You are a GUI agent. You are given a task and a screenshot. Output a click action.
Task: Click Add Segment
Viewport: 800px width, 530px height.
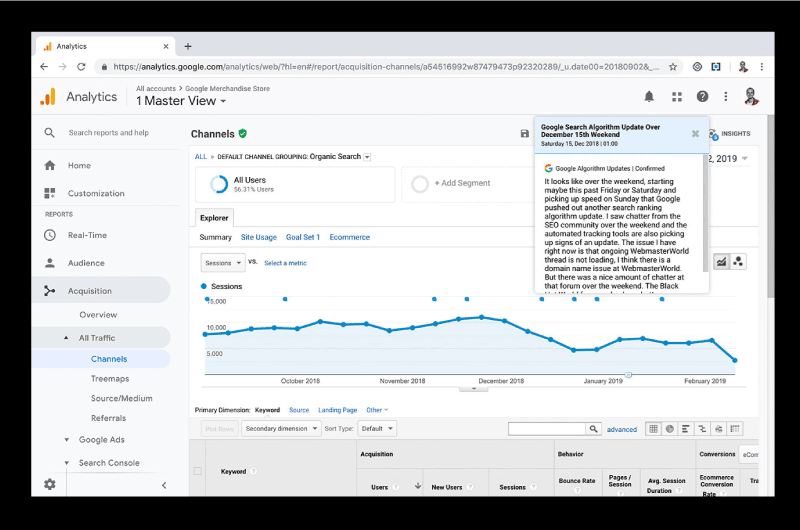point(462,183)
